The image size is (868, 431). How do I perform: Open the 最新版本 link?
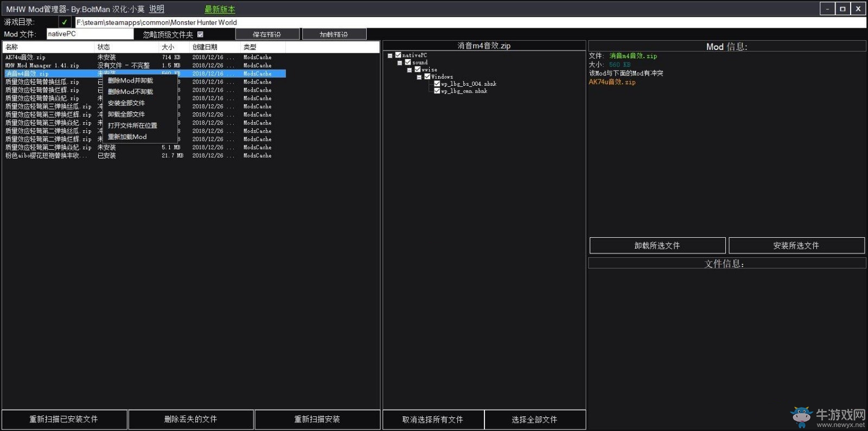pos(220,9)
